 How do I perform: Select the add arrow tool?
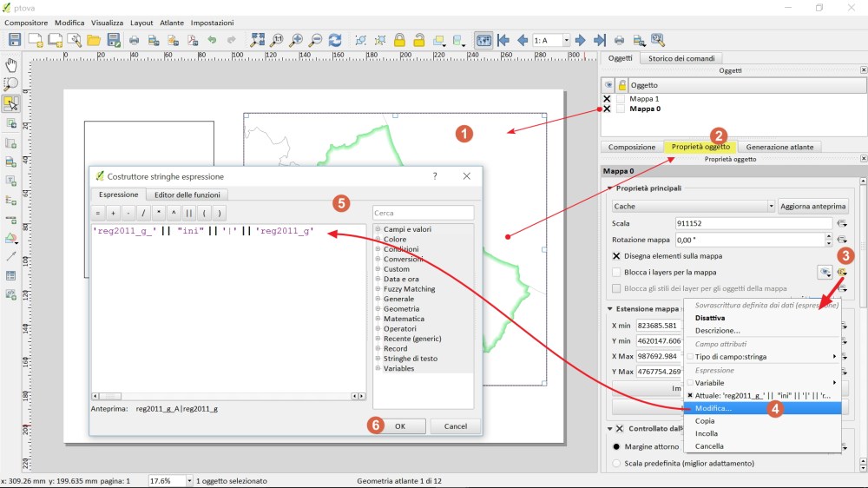(x=11, y=256)
